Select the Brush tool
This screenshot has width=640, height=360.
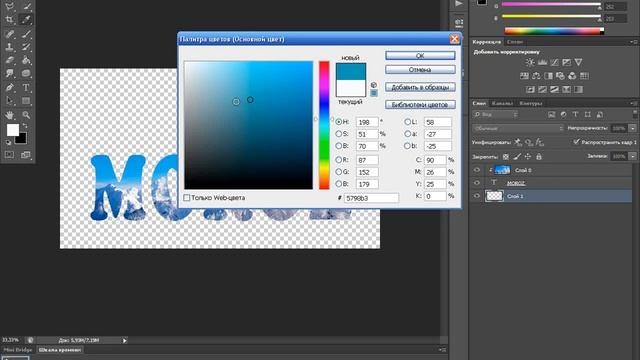(x=26, y=34)
